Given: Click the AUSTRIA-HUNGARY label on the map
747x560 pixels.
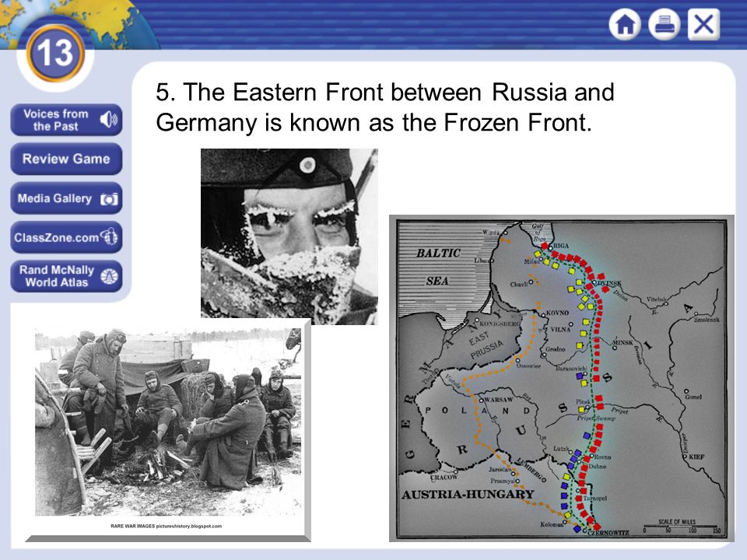Looking at the screenshot, I should tap(468, 495).
